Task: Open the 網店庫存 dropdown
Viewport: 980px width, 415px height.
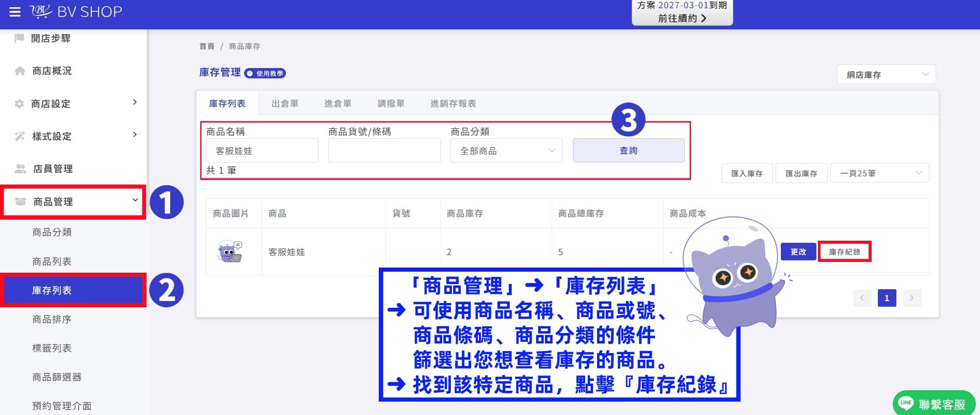Action: [886, 74]
